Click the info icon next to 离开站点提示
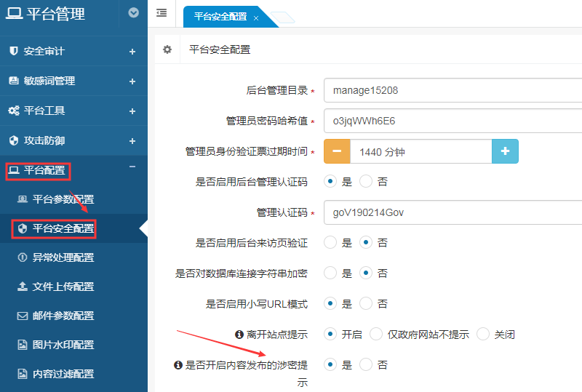582x392 pixels. 239,335
